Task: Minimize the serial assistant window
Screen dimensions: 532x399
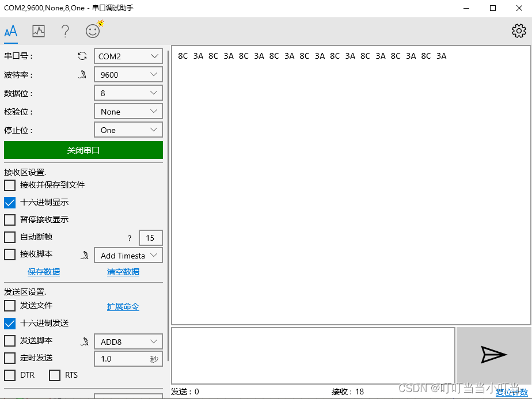Action: tap(466, 8)
